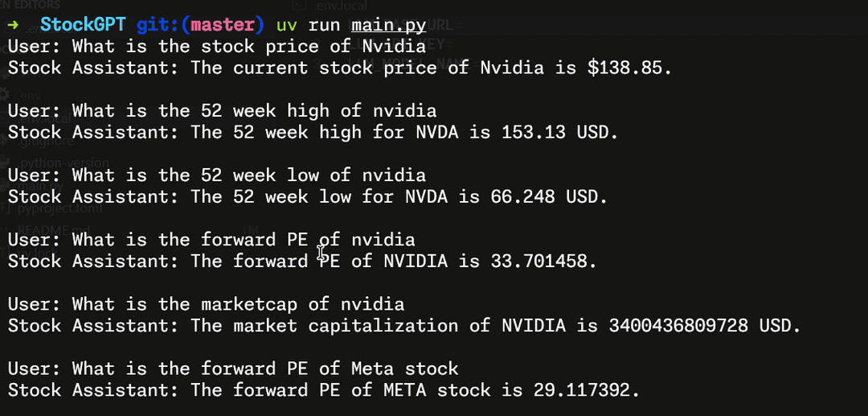This screenshot has width=868, height=416.
Task: Click the green prompt arrow
Action: 13,25
